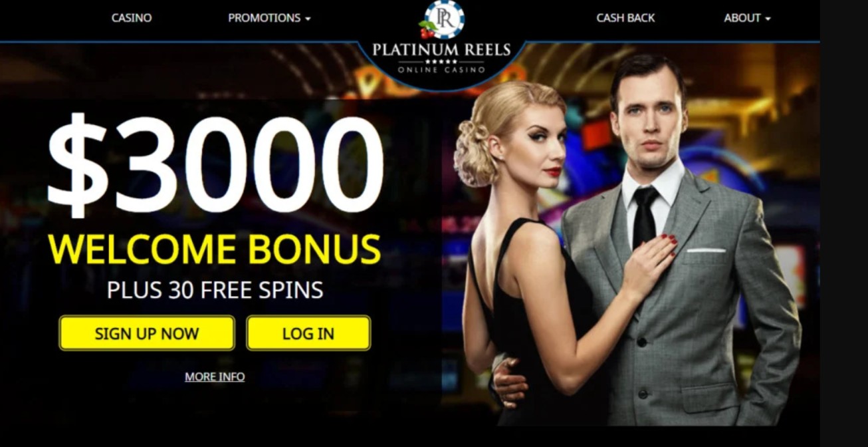Click the yellow Sign Up Now button

147,333
